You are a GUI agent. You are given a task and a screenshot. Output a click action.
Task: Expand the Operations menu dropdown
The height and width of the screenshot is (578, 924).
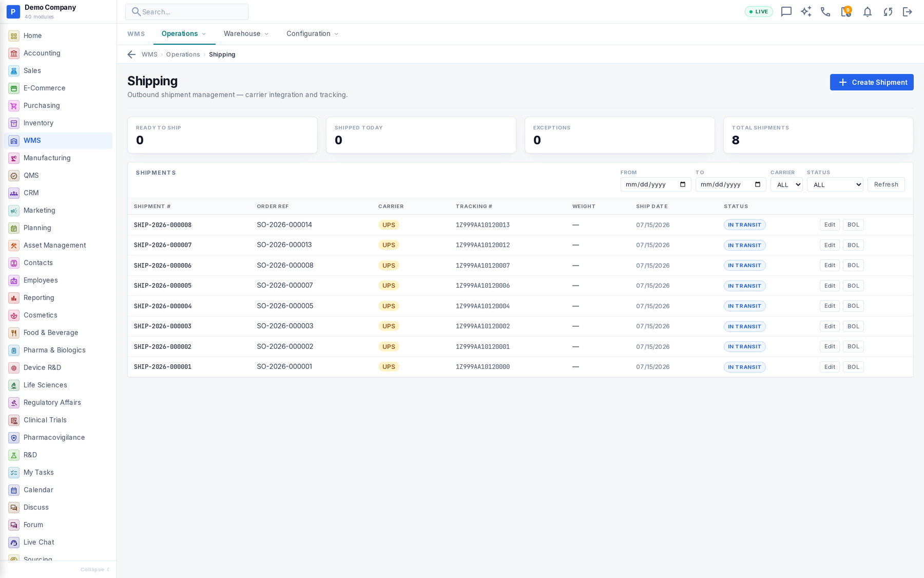point(184,34)
